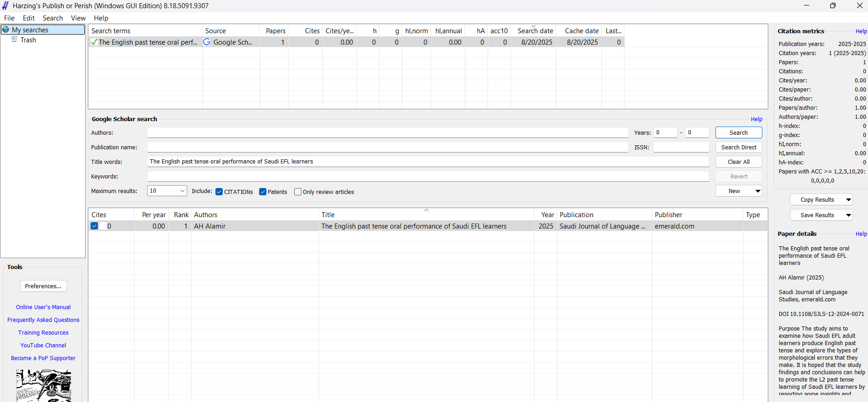
Task: Click the Years end input field
Action: [697, 132]
